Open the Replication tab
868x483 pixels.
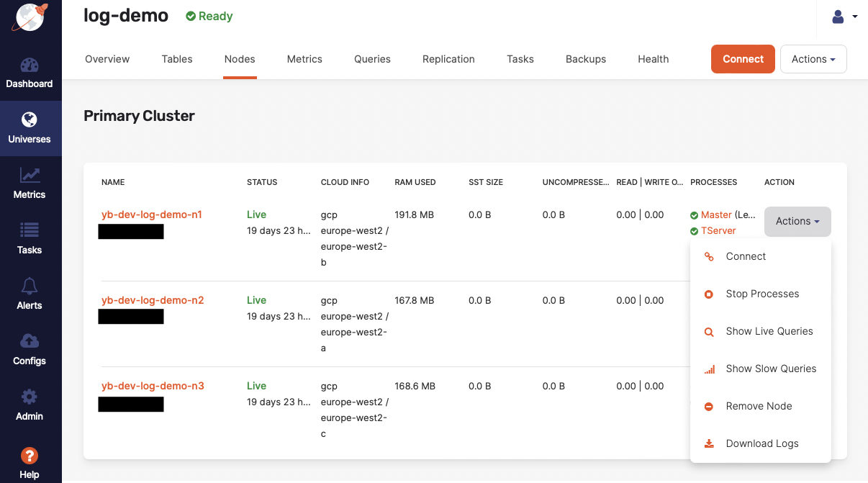(448, 59)
